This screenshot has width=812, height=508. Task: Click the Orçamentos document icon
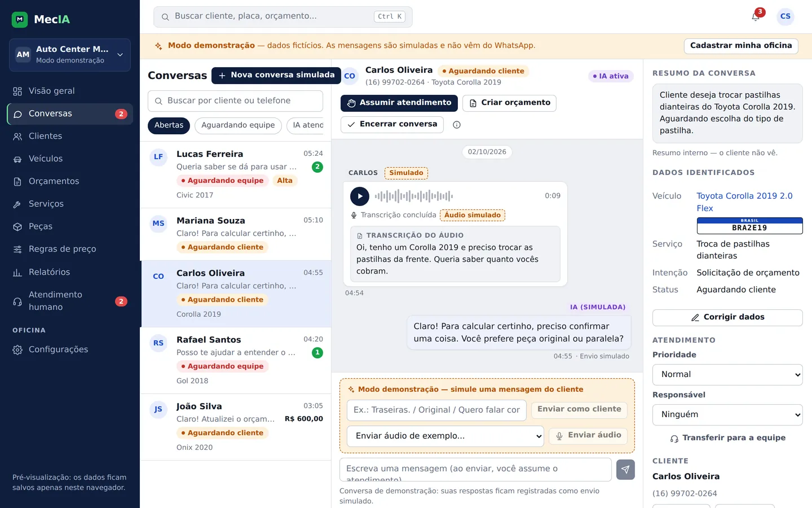[x=17, y=181]
